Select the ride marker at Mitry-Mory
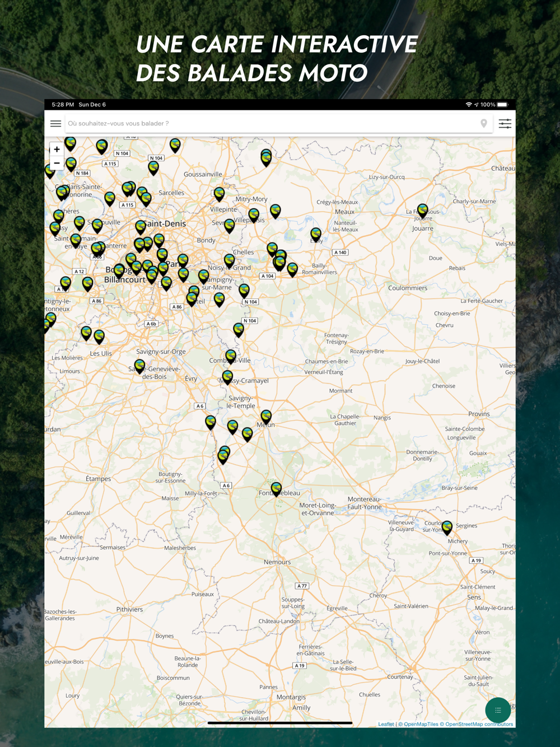The height and width of the screenshot is (747, 560). (x=254, y=215)
